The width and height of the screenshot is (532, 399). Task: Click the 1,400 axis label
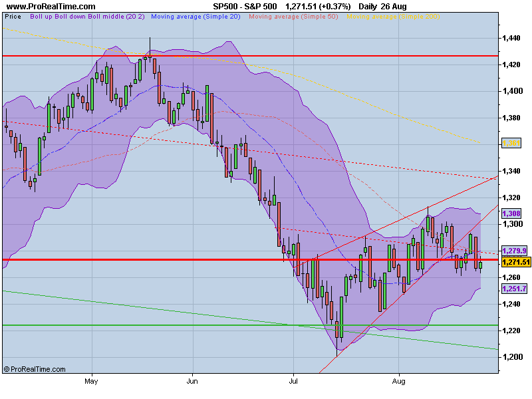(x=513, y=91)
